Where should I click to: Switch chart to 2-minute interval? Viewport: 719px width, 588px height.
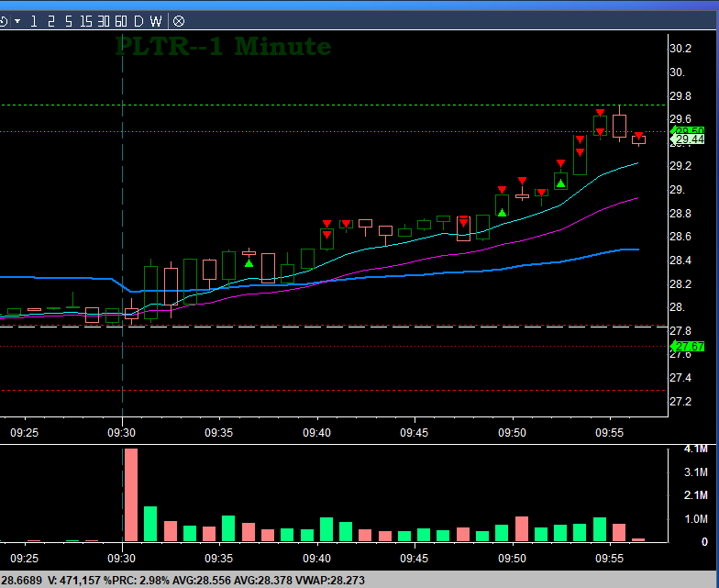click(x=51, y=21)
